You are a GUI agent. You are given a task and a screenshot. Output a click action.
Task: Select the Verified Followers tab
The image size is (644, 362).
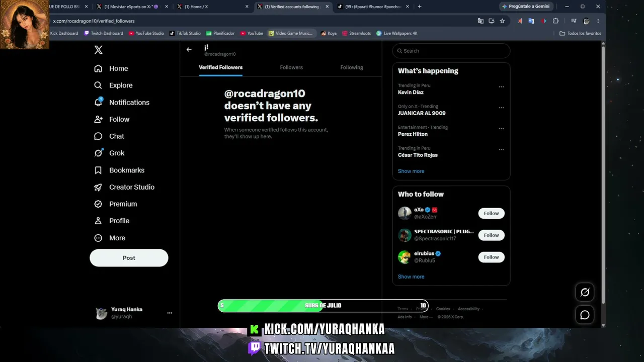coord(220,67)
